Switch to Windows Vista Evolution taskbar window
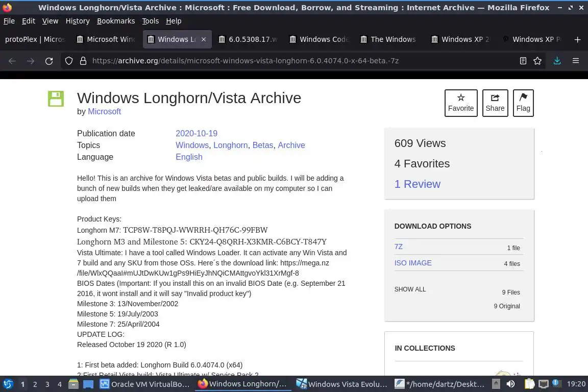The height and width of the screenshot is (392, 588). pos(342,384)
